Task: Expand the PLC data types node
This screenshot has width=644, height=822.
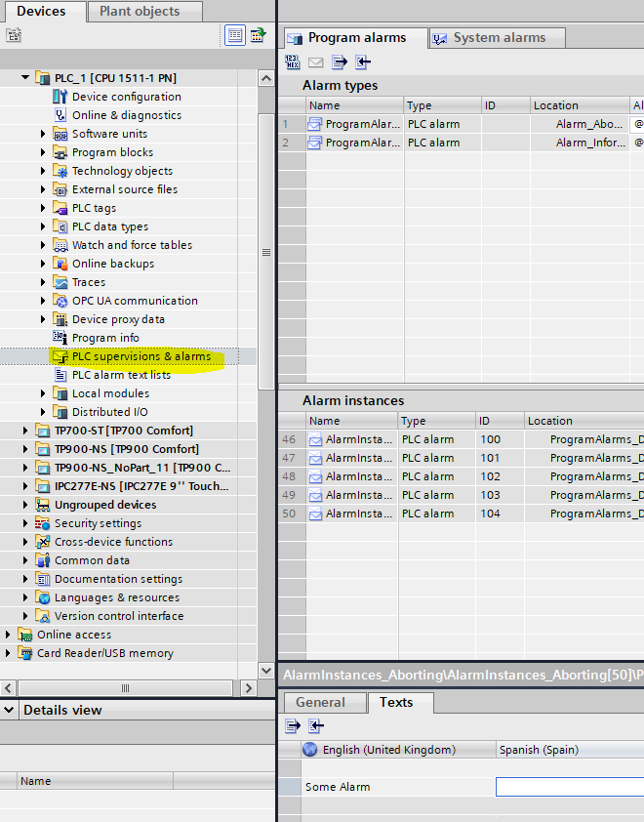Action: pos(43,227)
